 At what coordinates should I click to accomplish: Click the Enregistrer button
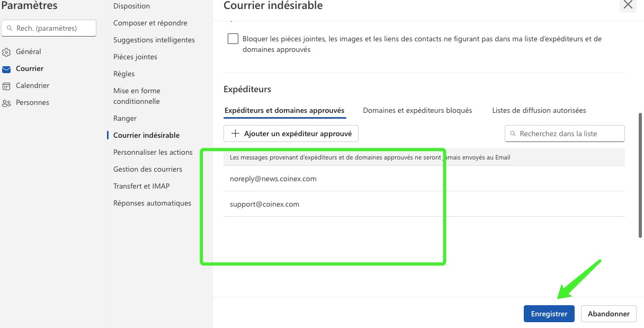coord(549,314)
